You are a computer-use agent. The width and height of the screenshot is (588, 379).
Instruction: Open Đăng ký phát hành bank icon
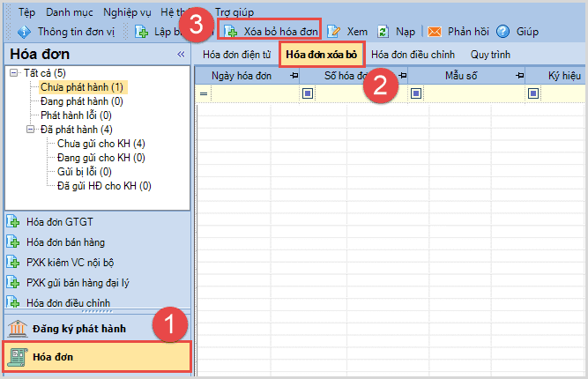click(18, 329)
